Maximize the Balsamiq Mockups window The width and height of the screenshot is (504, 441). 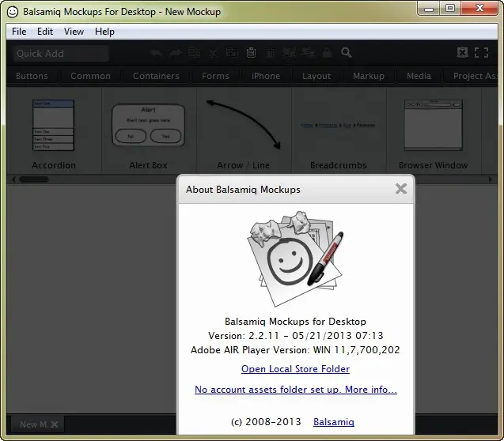pyautogui.click(x=450, y=9)
